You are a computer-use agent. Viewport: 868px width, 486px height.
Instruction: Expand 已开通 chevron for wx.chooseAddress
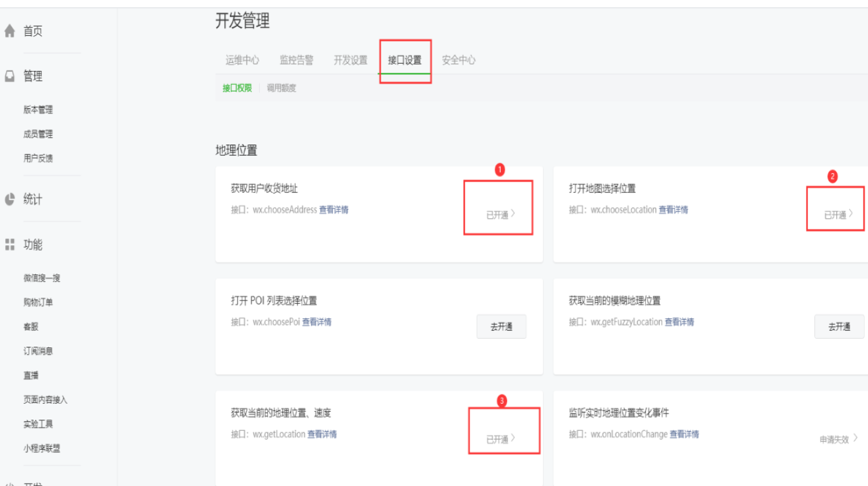[513, 214]
